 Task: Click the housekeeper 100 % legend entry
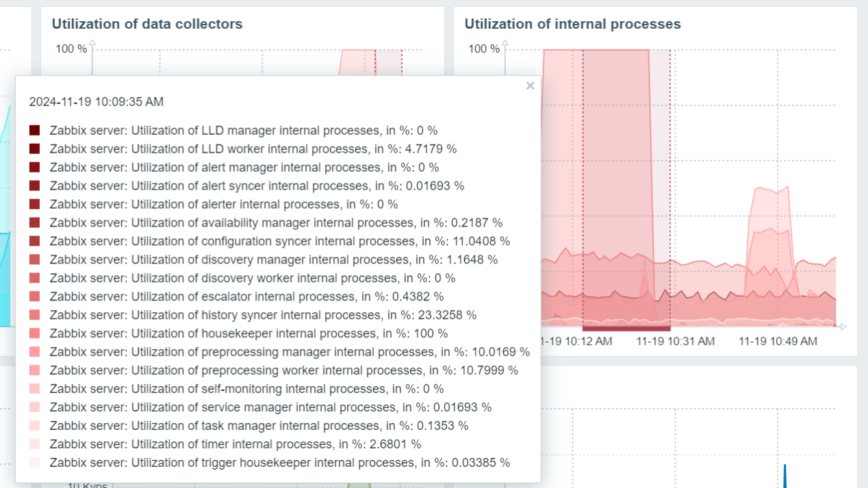(248, 333)
